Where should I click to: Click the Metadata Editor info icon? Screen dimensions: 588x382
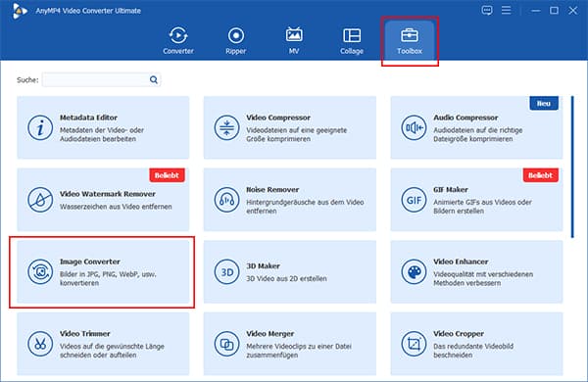[x=40, y=127]
